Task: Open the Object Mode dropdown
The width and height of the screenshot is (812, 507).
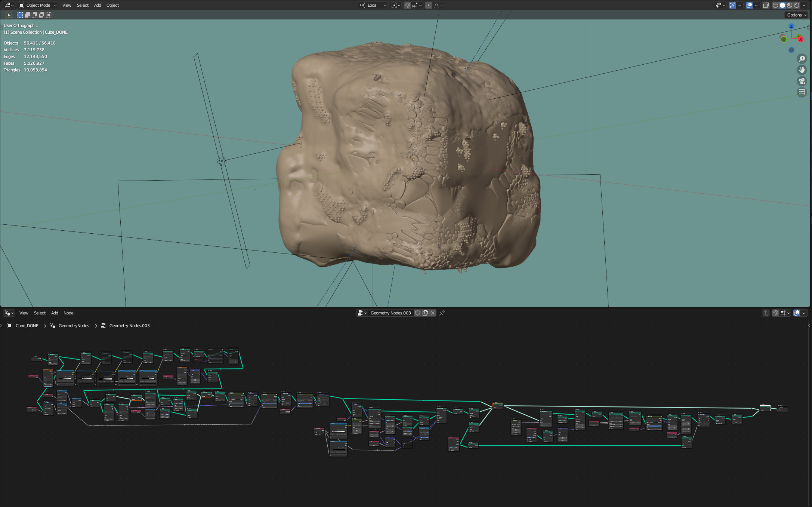Action: click(x=38, y=5)
